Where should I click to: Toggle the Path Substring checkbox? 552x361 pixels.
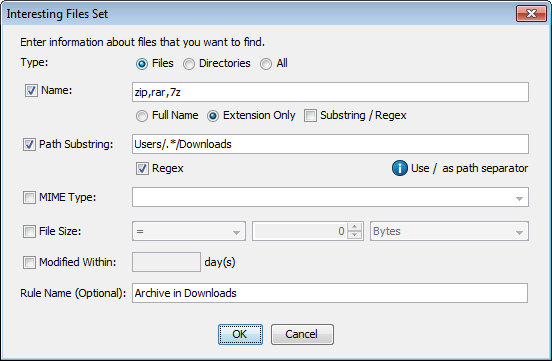pyautogui.click(x=29, y=144)
